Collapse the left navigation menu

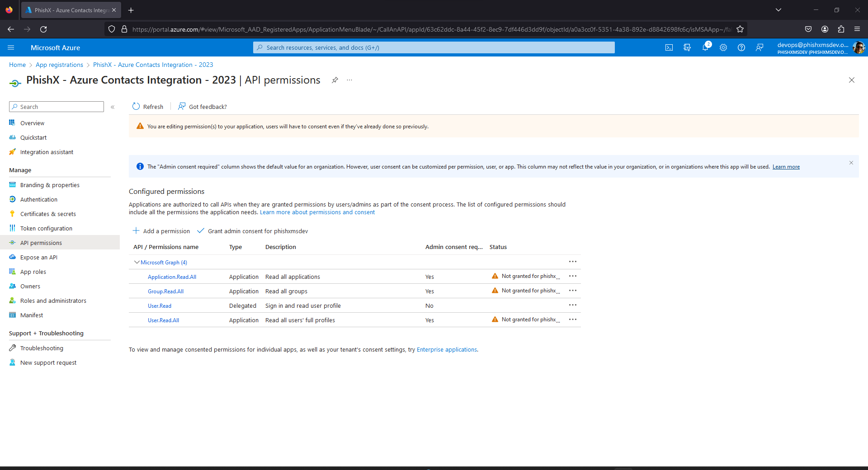[113, 107]
